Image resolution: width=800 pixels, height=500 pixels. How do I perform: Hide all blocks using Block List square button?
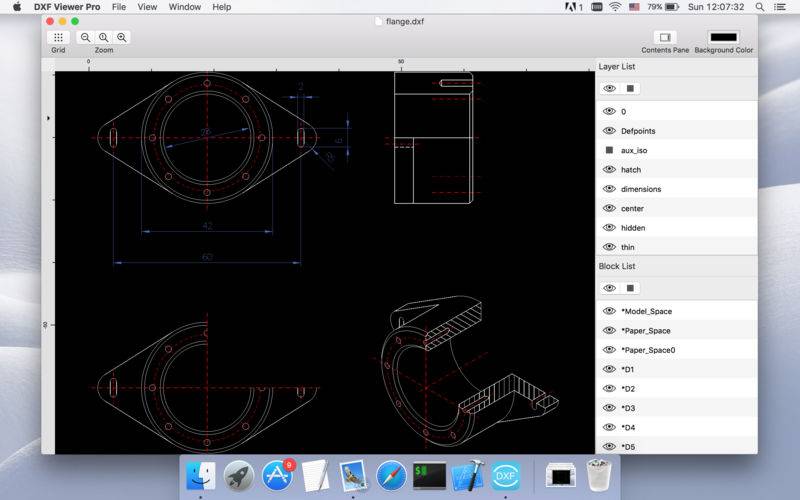point(630,288)
